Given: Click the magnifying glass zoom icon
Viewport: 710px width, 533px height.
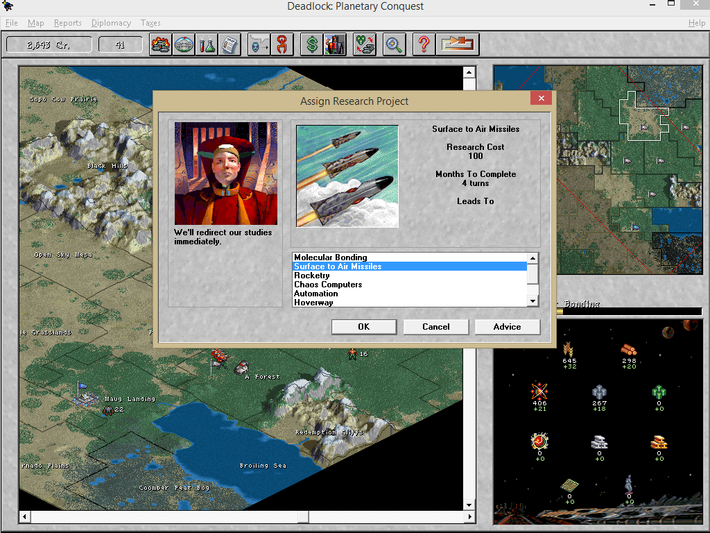Looking at the screenshot, I should pos(394,44).
